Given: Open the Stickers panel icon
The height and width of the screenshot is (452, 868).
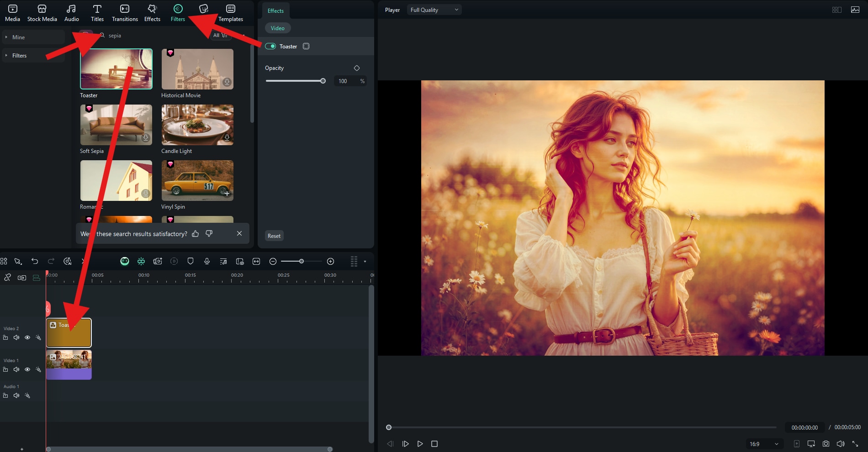Looking at the screenshot, I should [204, 9].
